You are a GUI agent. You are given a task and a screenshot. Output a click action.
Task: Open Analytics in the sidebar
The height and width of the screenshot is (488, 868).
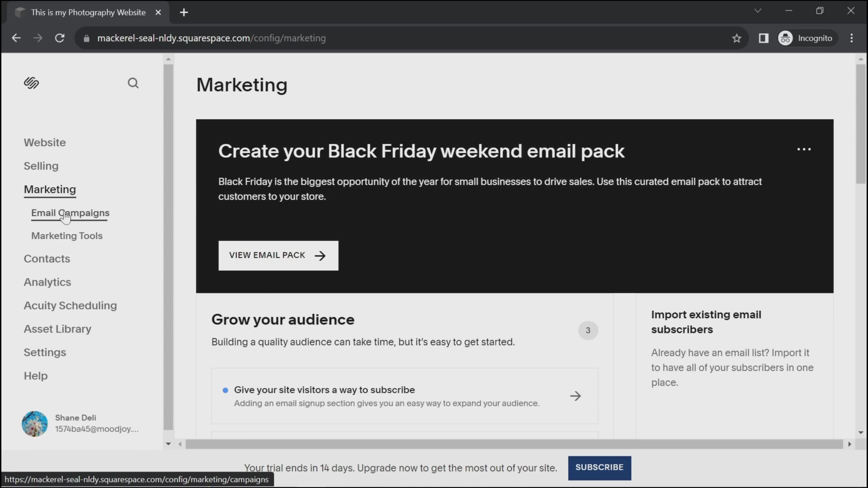pos(47,282)
